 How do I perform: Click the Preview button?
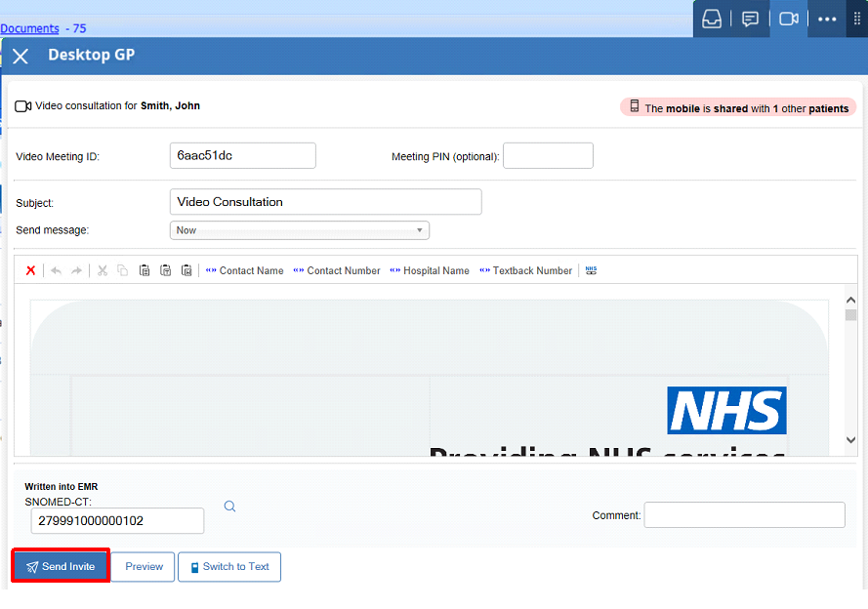click(x=144, y=567)
